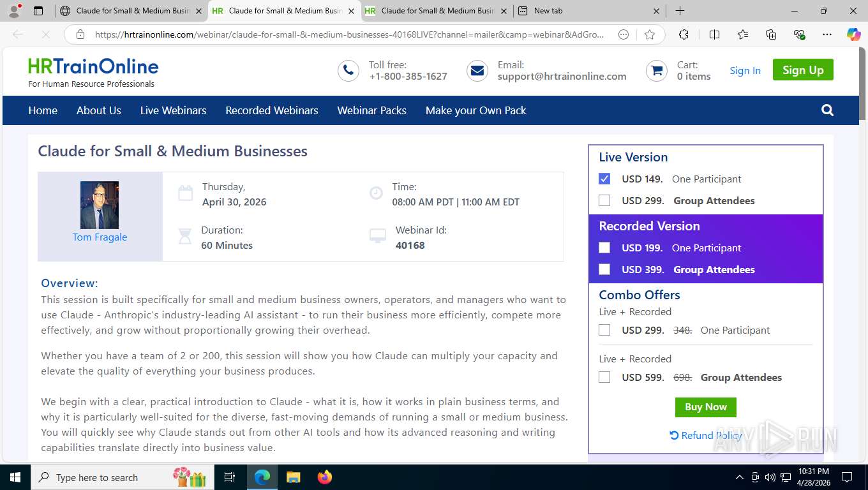Open the shopping cart icon
Viewport: 868px width, 490px height.
[657, 71]
